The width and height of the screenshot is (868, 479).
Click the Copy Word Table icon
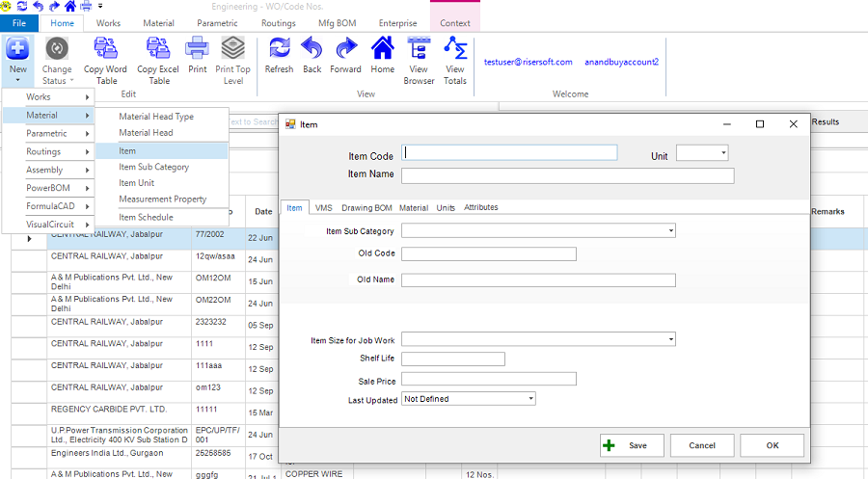pyautogui.click(x=105, y=50)
